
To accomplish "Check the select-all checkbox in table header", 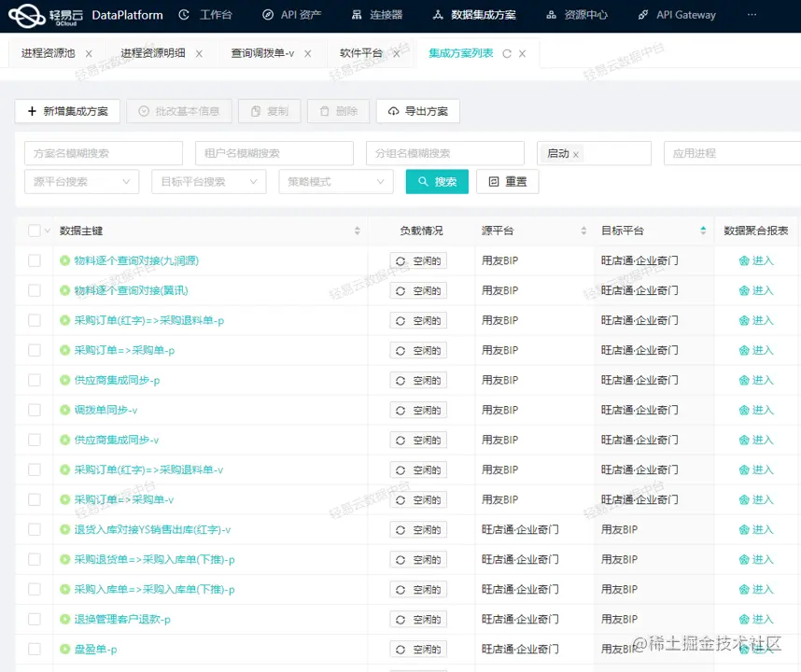I will [x=34, y=230].
